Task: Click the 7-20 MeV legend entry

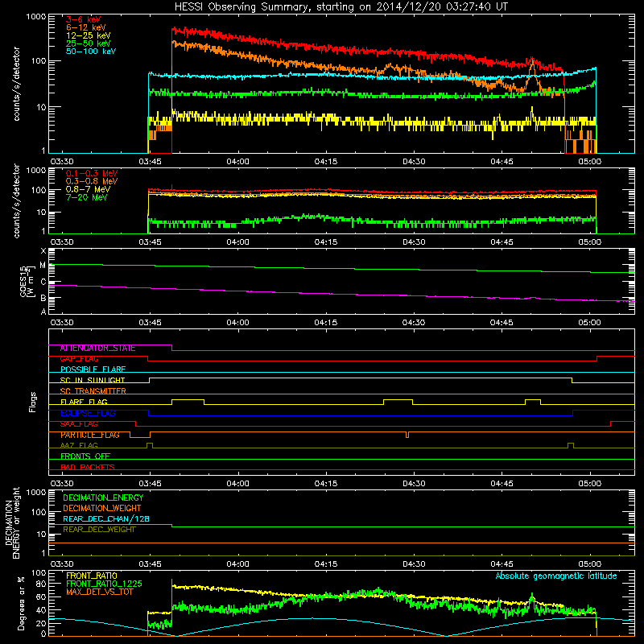Action: [x=87, y=197]
